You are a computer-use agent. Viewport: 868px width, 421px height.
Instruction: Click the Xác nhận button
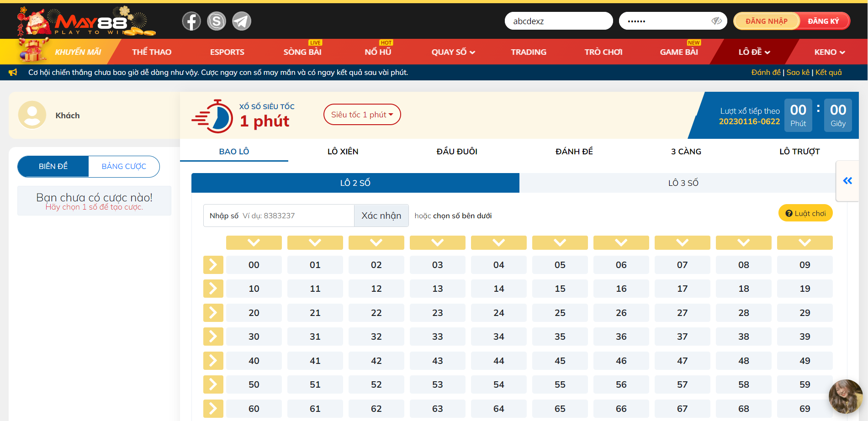[x=381, y=216]
